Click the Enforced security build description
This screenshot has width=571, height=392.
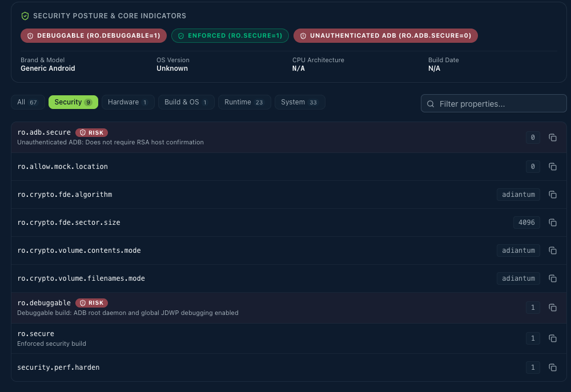tap(52, 343)
